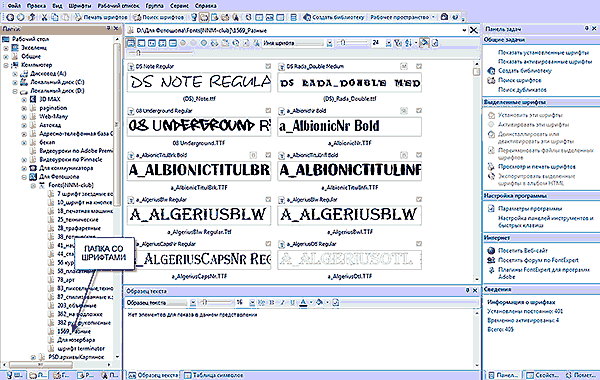Collapse the Локальный диск (D:) tree node

tap(15, 91)
